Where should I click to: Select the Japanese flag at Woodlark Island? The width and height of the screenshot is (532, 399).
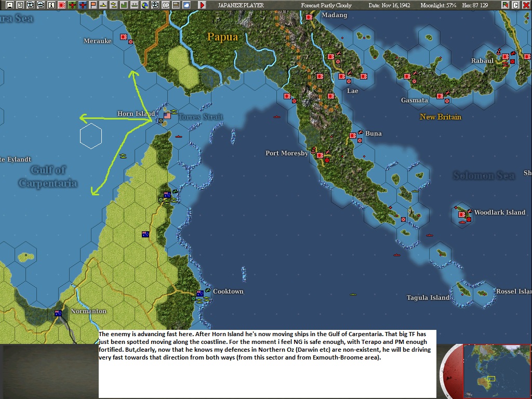(x=462, y=215)
